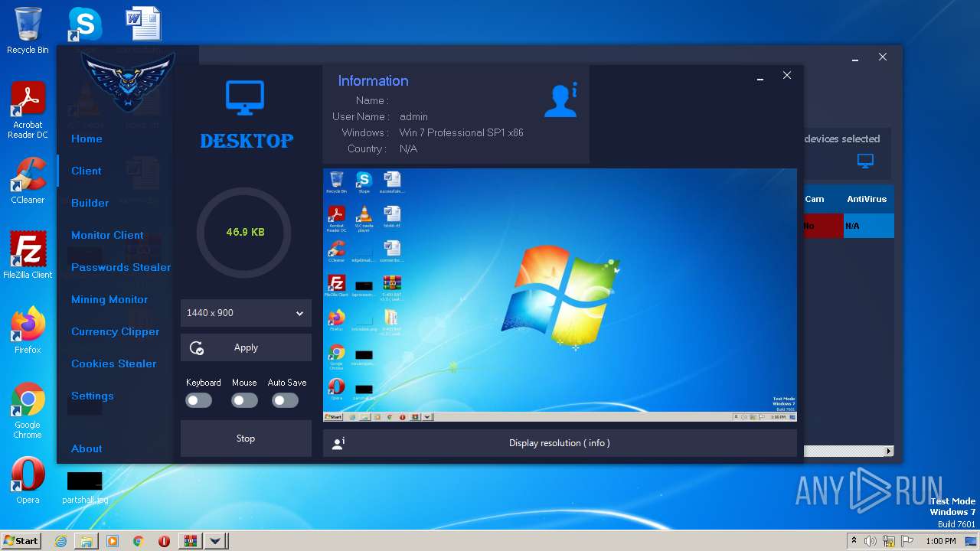Open the Skype desktop shortcut
The image size is (980, 551).
tap(84, 24)
